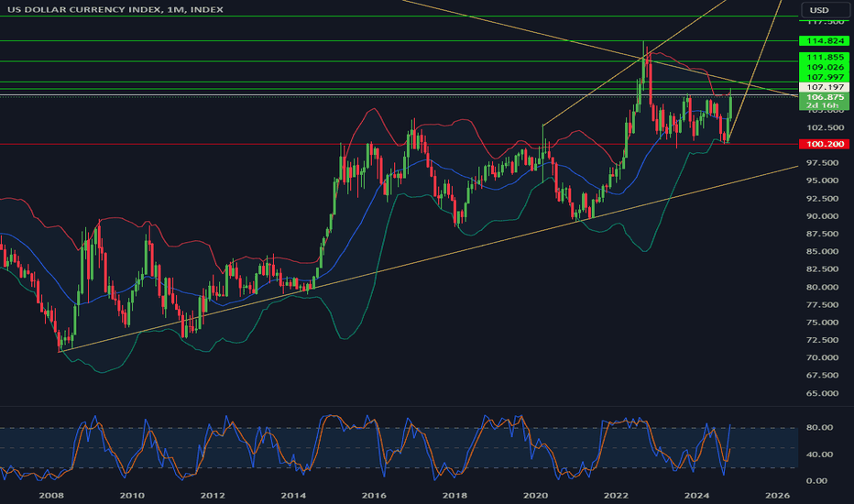Click 72.500 on the price axis
Viewport: 854px width, 504px height.
click(x=825, y=340)
